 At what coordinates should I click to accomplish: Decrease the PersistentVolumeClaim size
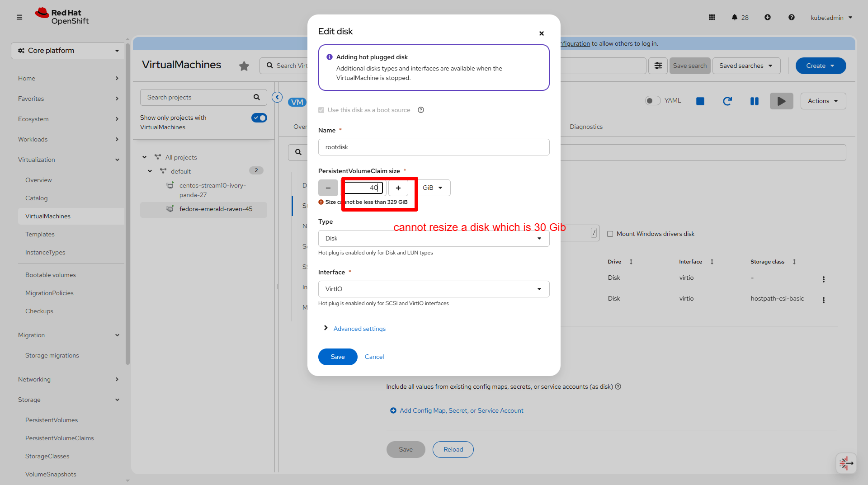[x=328, y=188]
